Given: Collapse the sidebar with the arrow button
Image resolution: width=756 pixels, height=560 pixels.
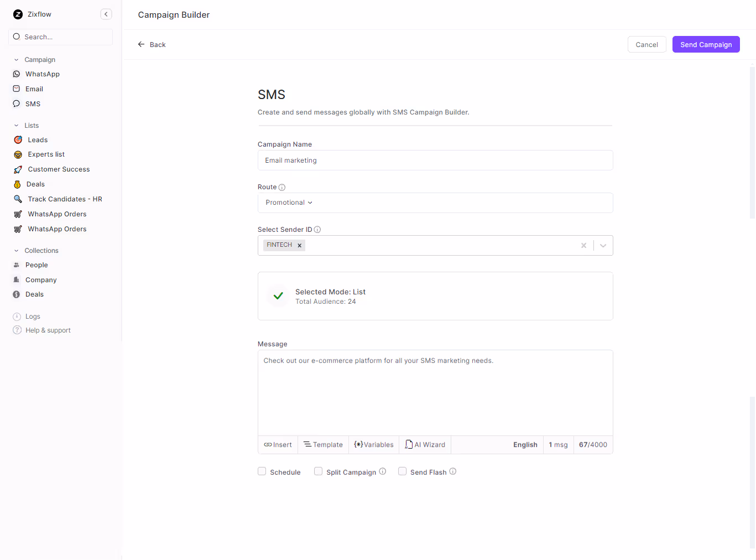Looking at the screenshot, I should click(x=106, y=14).
